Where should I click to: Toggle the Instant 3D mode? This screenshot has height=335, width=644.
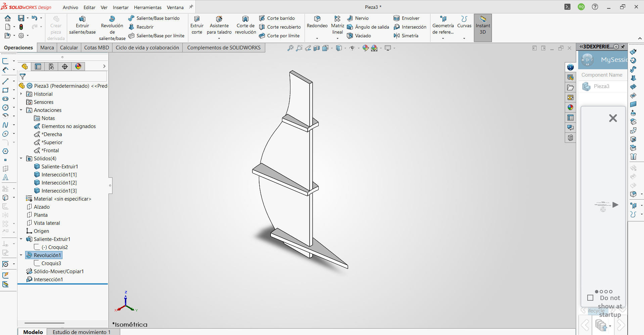point(483,28)
